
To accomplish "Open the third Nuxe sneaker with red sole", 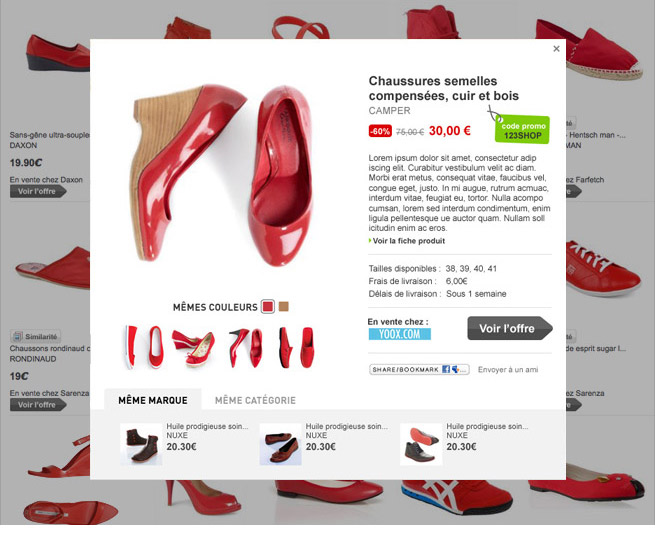I will pyautogui.click(x=421, y=444).
